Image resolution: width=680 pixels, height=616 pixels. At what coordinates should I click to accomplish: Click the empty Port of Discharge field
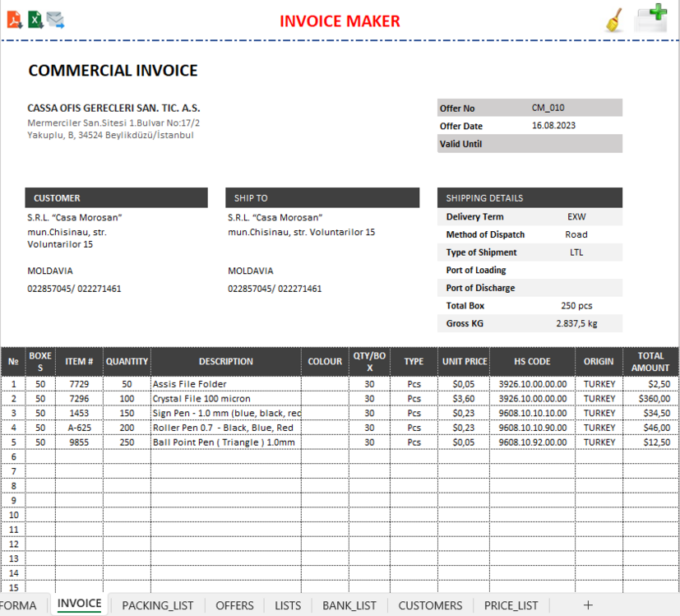pos(576,288)
